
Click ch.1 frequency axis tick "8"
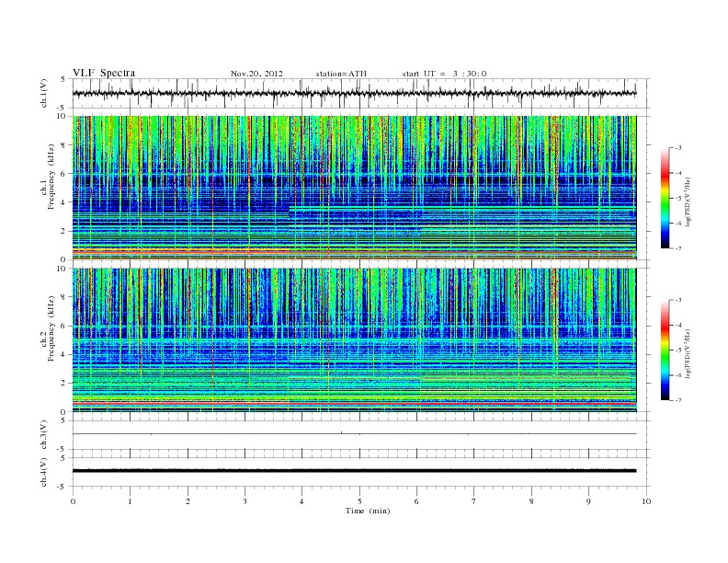click(x=63, y=145)
